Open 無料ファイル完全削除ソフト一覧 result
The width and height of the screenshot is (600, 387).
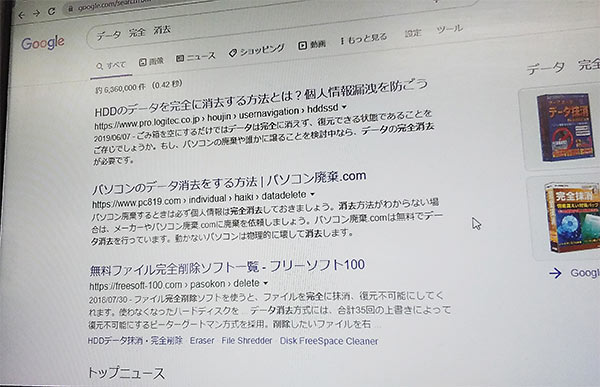227,267
